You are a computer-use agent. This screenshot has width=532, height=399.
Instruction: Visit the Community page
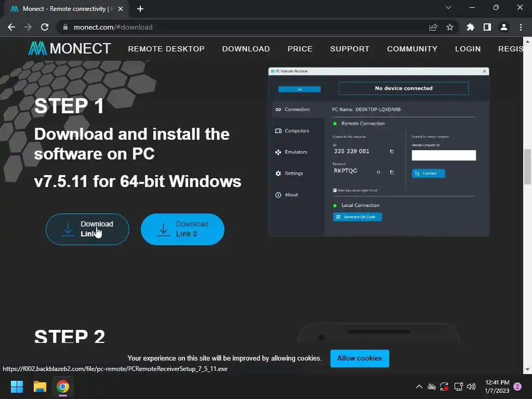pos(412,49)
